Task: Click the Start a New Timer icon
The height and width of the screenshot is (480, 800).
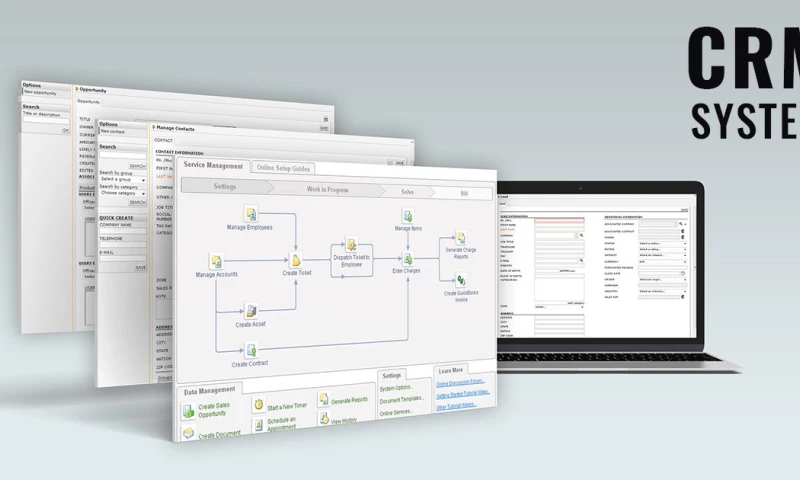Action: (x=259, y=405)
